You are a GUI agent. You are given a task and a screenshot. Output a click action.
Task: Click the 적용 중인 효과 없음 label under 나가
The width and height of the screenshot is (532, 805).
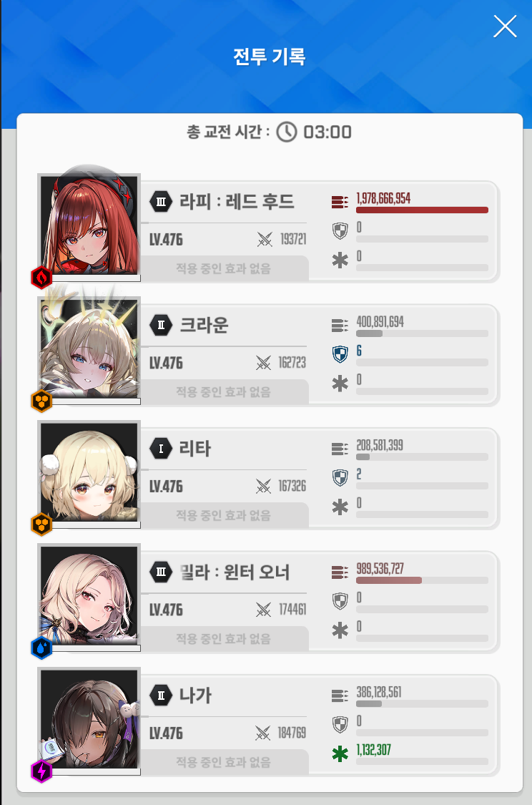(224, 762)
